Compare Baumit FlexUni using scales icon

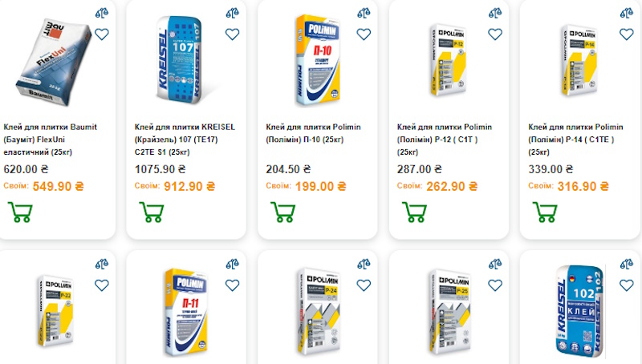tap(102, 13)
